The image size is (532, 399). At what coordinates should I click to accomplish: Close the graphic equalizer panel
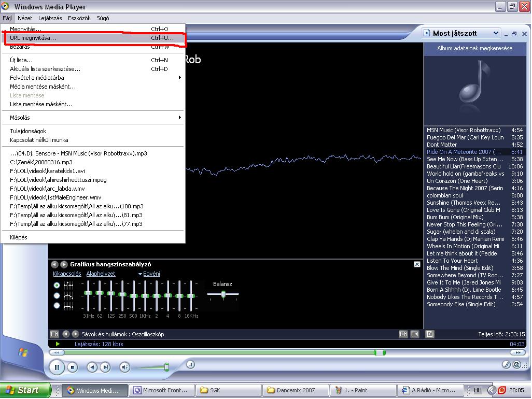click(x=417, y=264)
